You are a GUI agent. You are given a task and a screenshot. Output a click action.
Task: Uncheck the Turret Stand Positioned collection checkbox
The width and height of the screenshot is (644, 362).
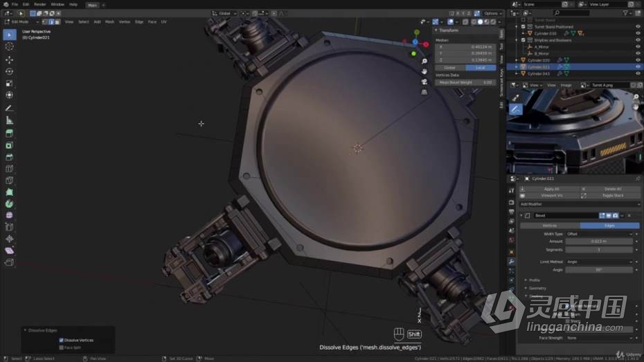coord(524,27)
